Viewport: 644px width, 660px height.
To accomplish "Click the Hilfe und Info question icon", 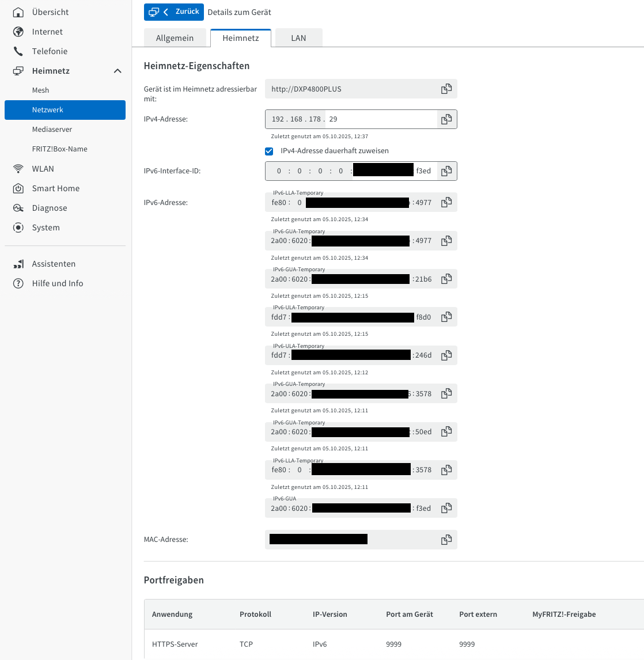I will [18, 283].
